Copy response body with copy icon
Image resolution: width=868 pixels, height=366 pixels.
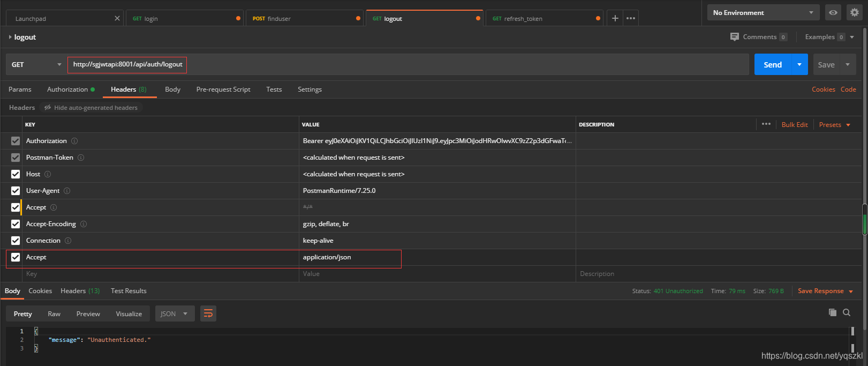pos(832,312)
